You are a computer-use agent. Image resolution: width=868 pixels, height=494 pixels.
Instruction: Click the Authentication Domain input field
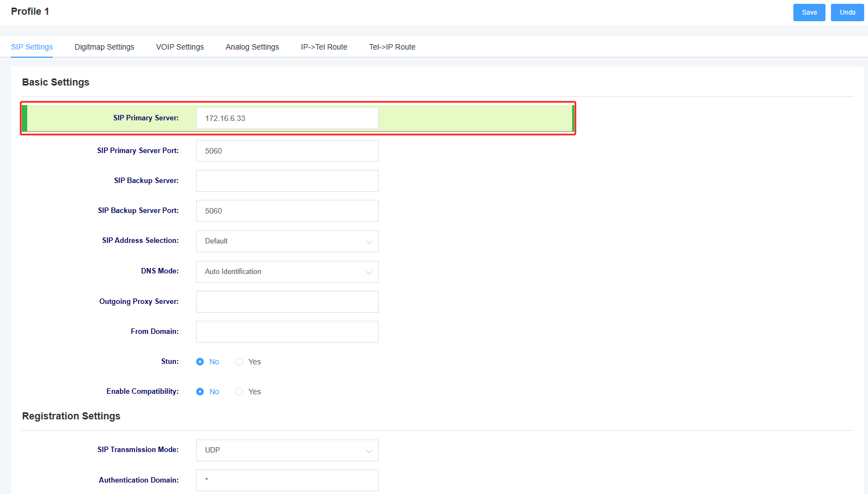coord(287,480)
